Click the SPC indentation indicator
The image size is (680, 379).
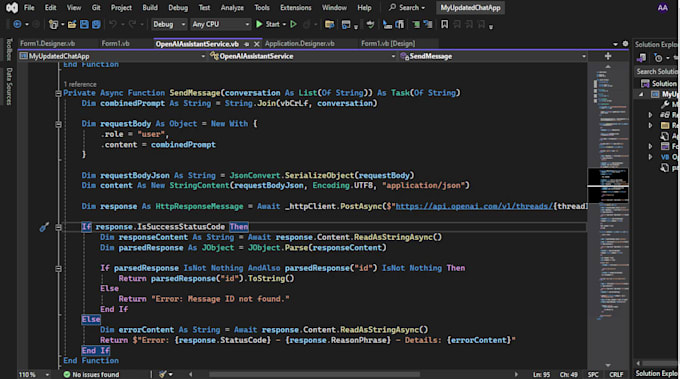pos(593,374)
